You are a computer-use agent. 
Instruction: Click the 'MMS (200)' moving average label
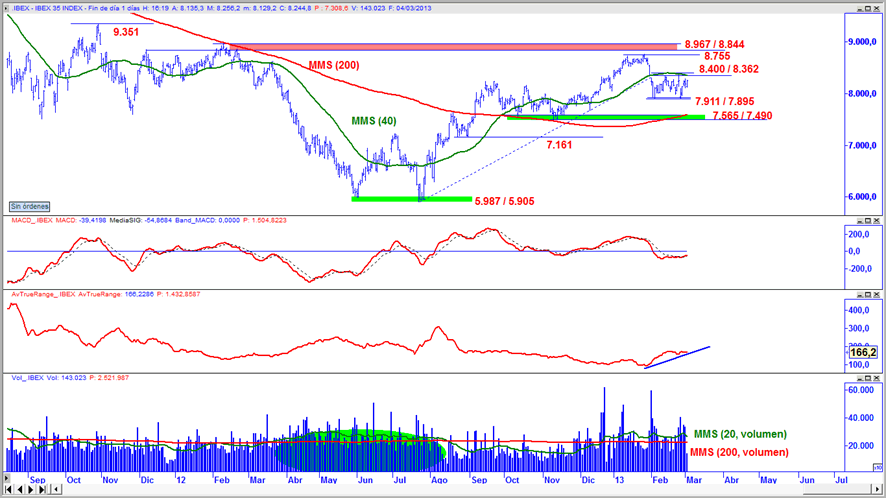click(334, 65)
